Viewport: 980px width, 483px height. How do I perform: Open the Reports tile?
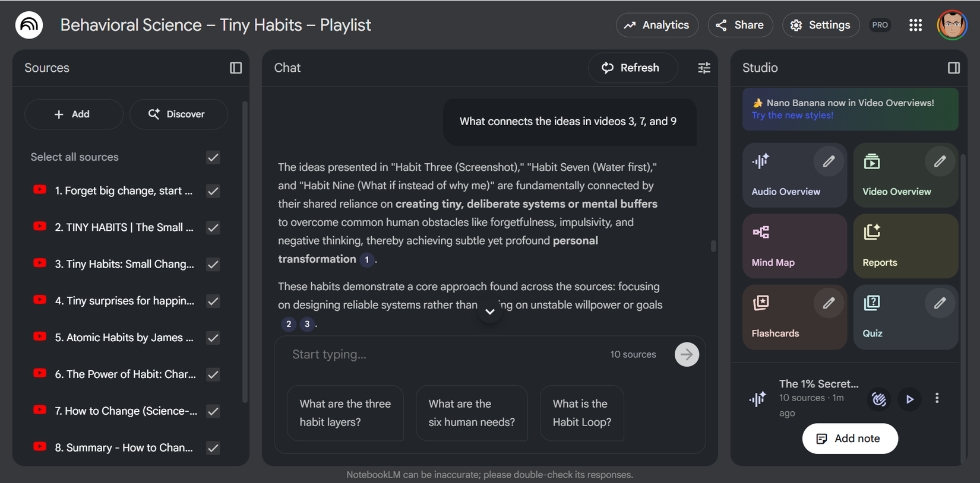(905, 246)
